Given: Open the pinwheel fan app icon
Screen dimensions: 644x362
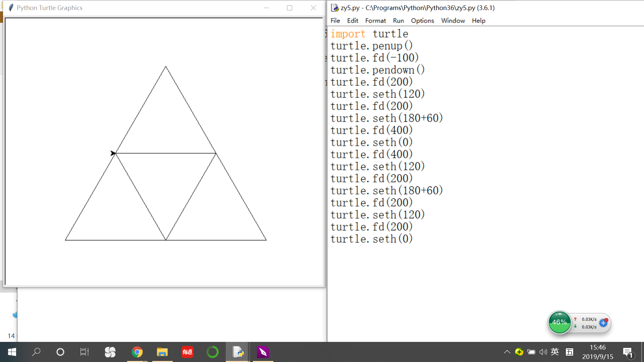Looking at the screenshot, I should click(110, 352).
